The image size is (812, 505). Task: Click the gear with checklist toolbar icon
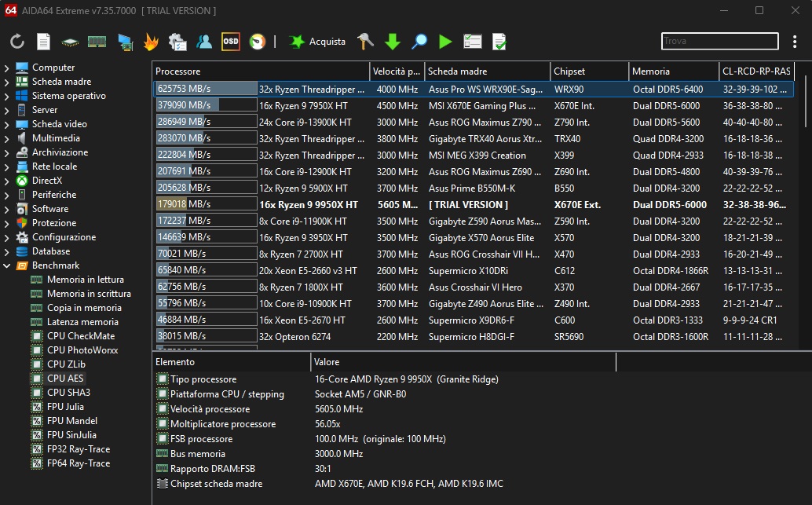177,42
